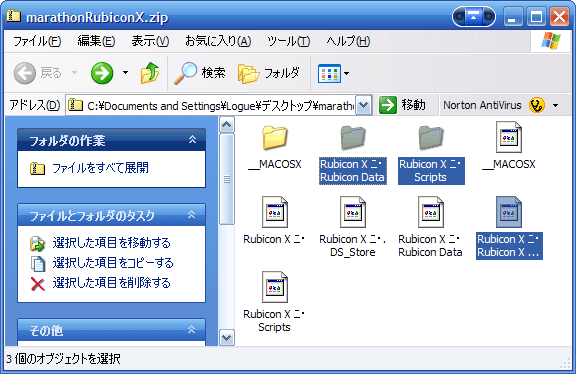The height and width of the screenshot is (374, 576).
Task: Open the ヘルプ(H) menu
Action: pyautogui.click(x=348, y=41)
